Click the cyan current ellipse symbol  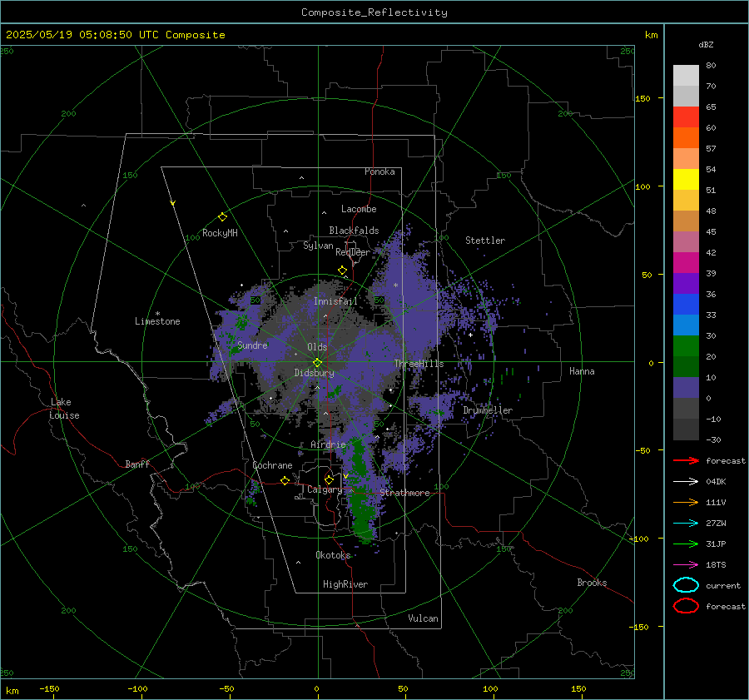tap(686, 585)
